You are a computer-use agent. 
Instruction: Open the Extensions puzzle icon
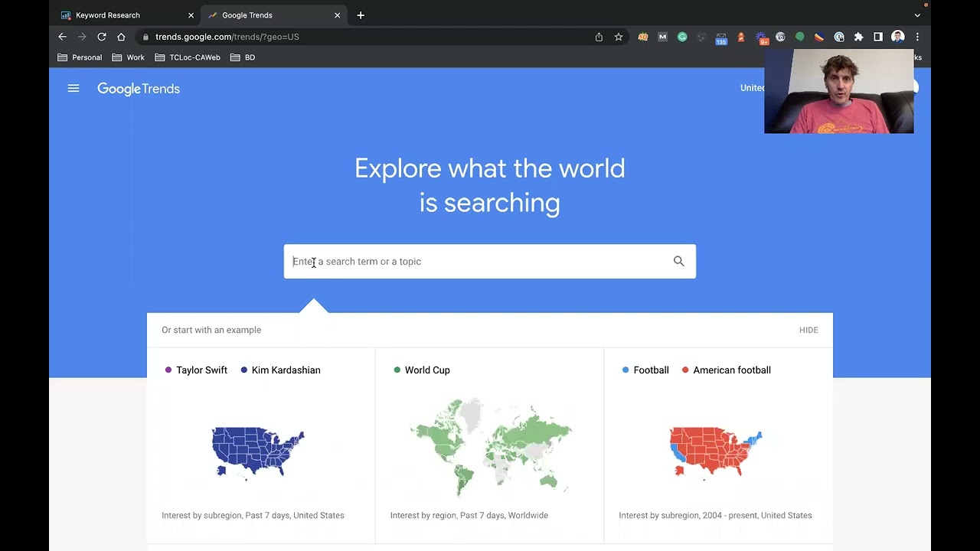(x=858, y=37)
